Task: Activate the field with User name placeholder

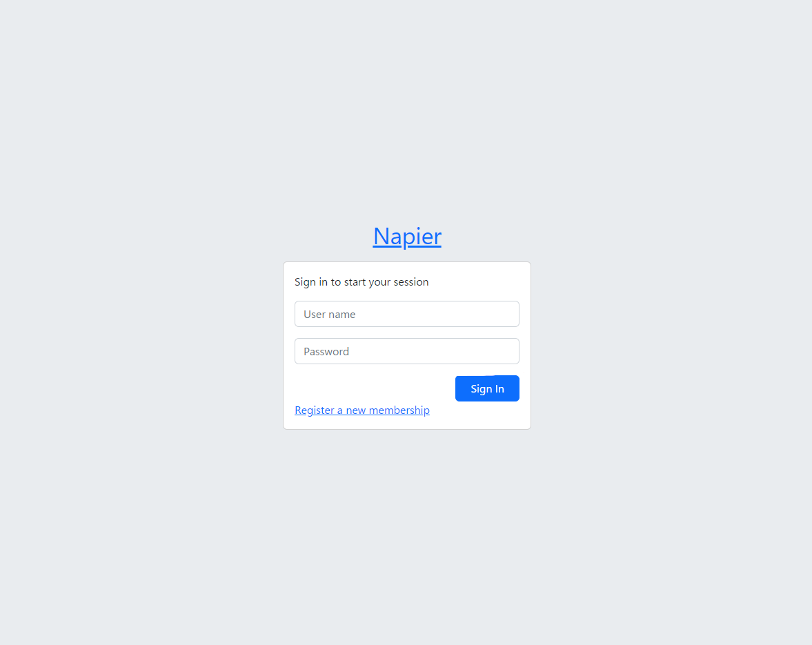Action: pos(407,314)
